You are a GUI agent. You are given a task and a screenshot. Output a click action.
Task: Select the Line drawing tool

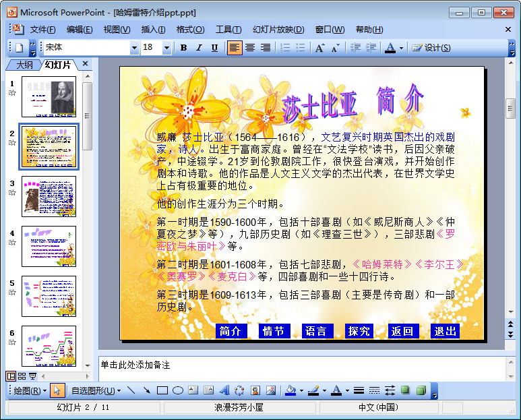[131, 390]
